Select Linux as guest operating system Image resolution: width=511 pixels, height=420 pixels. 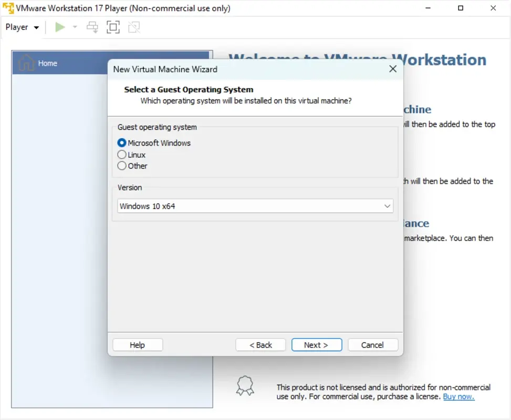click(121, 154)
